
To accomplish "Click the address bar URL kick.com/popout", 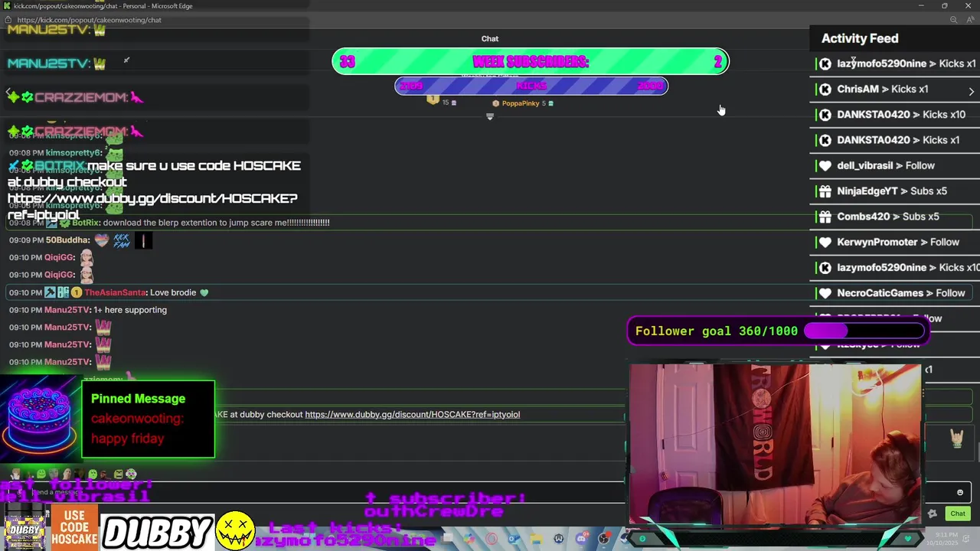I will [x=89, y=20].
